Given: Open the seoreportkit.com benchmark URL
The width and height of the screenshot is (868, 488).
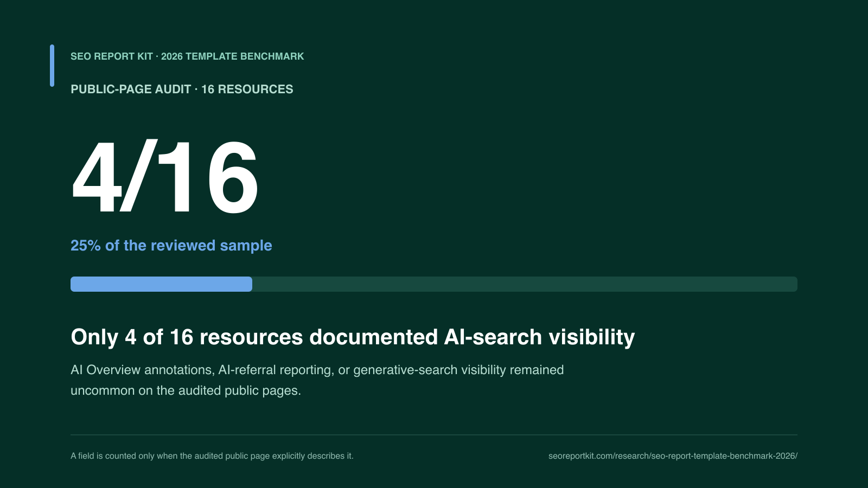Looking at the screenshot, I should coord(673,456).
